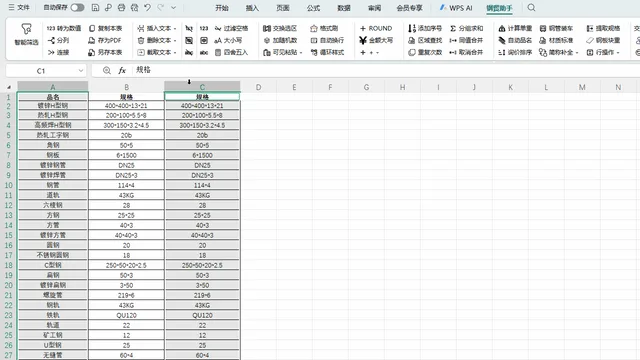Open the 会员专享 tab
This screenshot has width=640, height=360.
coord(409,8)
